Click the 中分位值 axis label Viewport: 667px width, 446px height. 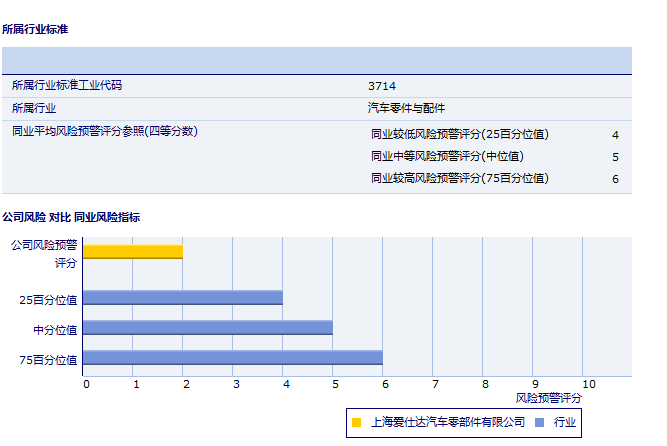[55, 328]
